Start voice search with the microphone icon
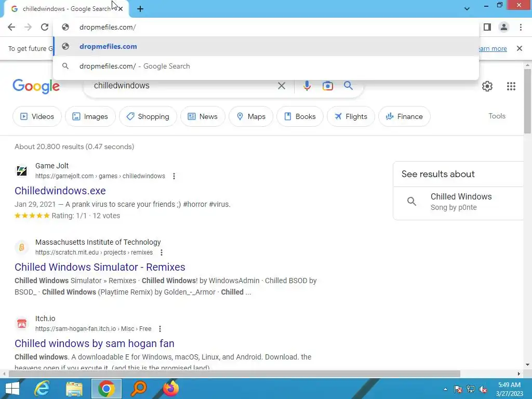 [x=307, y=86]
